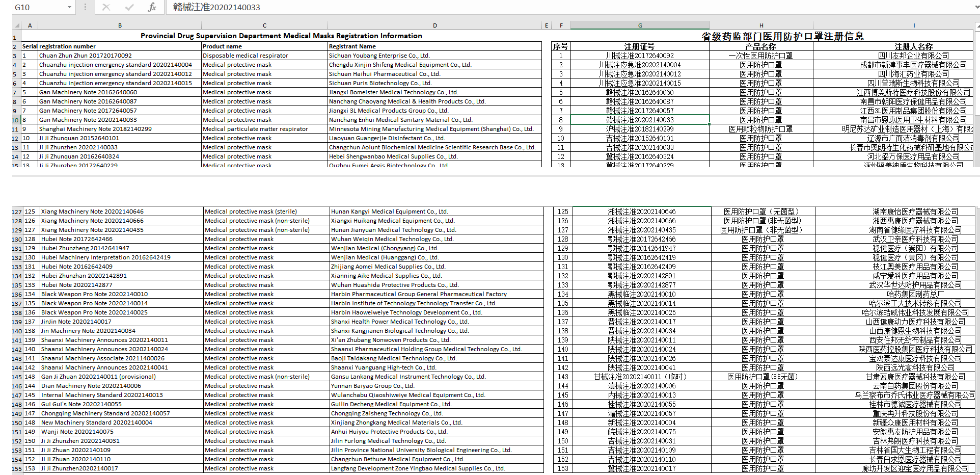
Task: Click the Cancel (X) formula bar icon
Action: click(106, 7)
